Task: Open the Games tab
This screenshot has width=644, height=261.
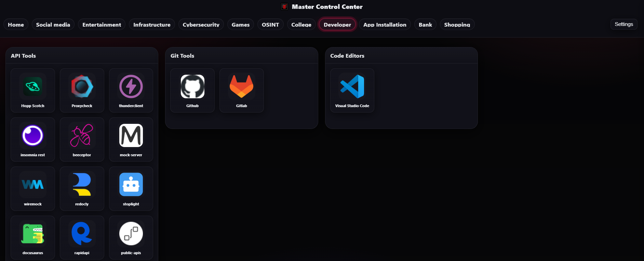Action: coord(241,25)
